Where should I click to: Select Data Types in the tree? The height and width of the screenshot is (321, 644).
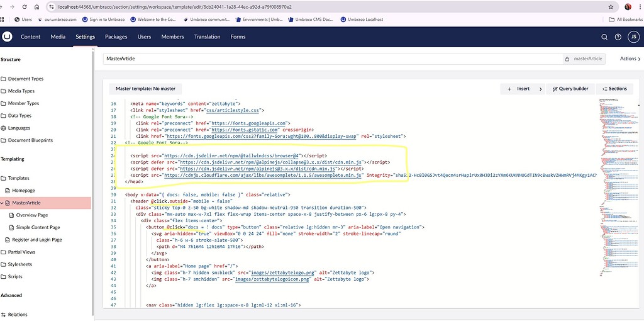(19, 115)
